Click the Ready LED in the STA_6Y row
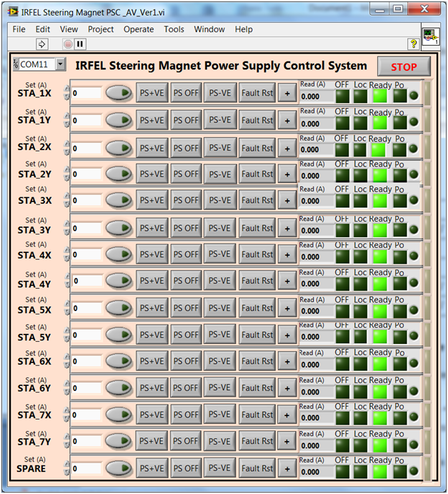 (379, 392)
